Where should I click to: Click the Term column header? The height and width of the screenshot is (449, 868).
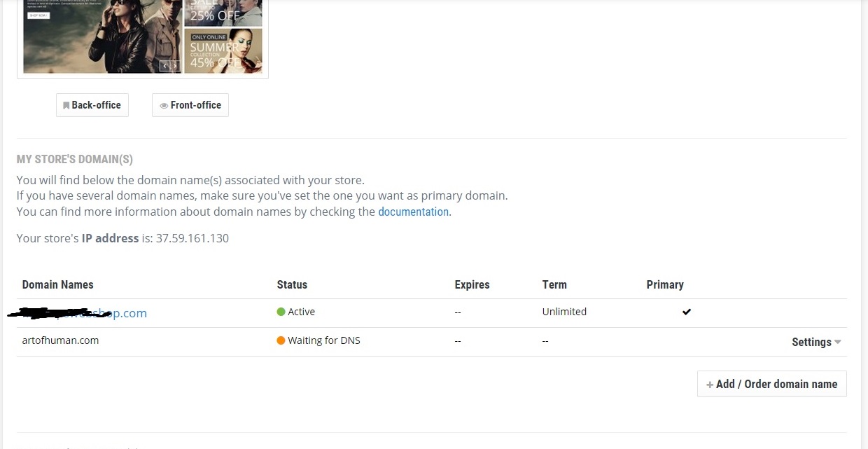(x=554, y=284)
